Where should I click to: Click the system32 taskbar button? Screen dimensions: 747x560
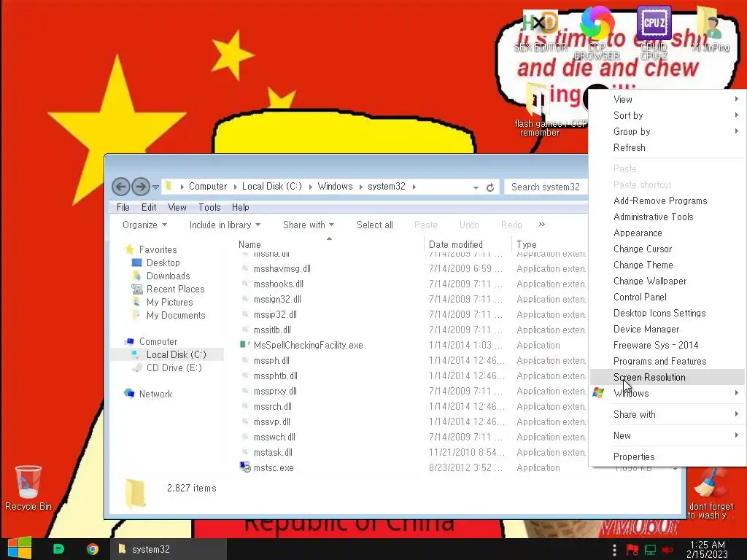[x=169, y=549]
